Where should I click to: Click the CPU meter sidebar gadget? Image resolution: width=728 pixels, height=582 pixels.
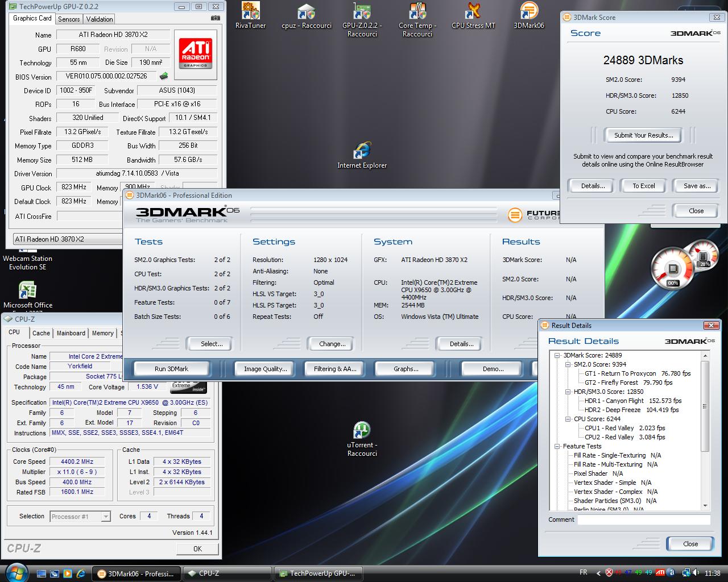[672, 269]
